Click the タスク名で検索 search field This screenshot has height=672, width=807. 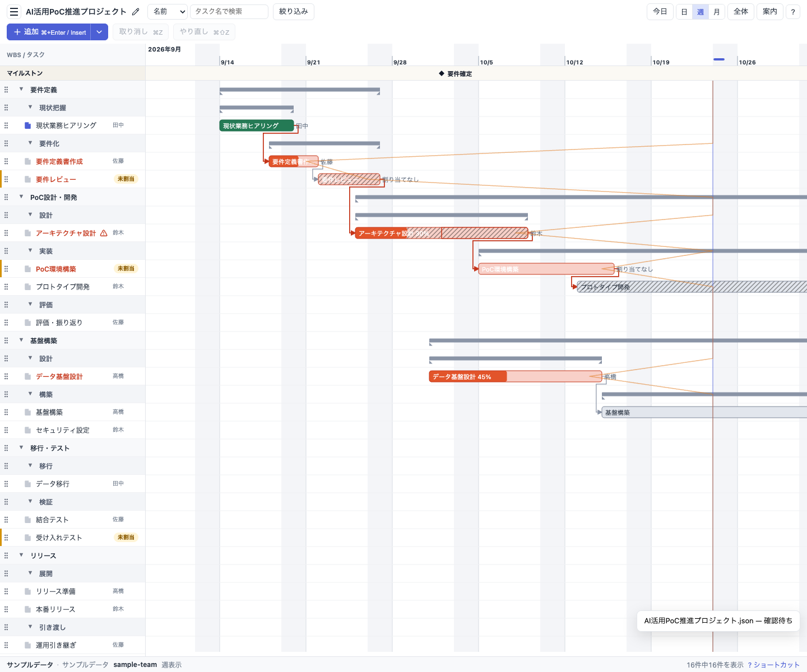[229, 12]
